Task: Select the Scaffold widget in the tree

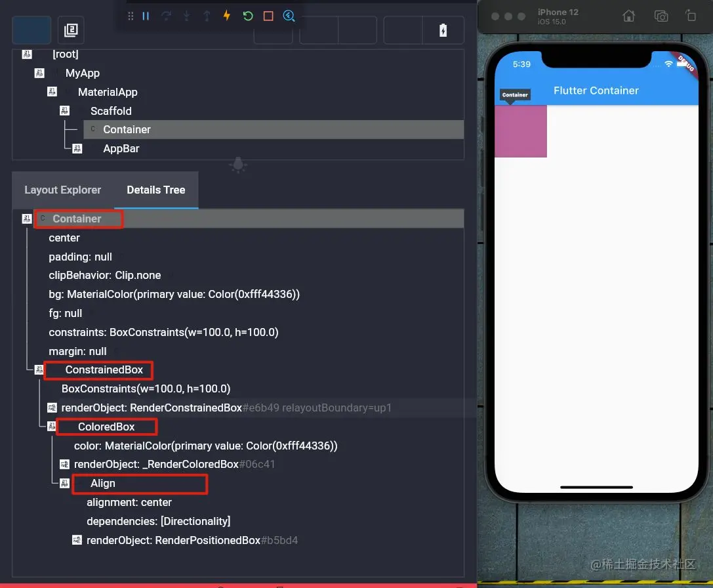Action: [111, 110]
